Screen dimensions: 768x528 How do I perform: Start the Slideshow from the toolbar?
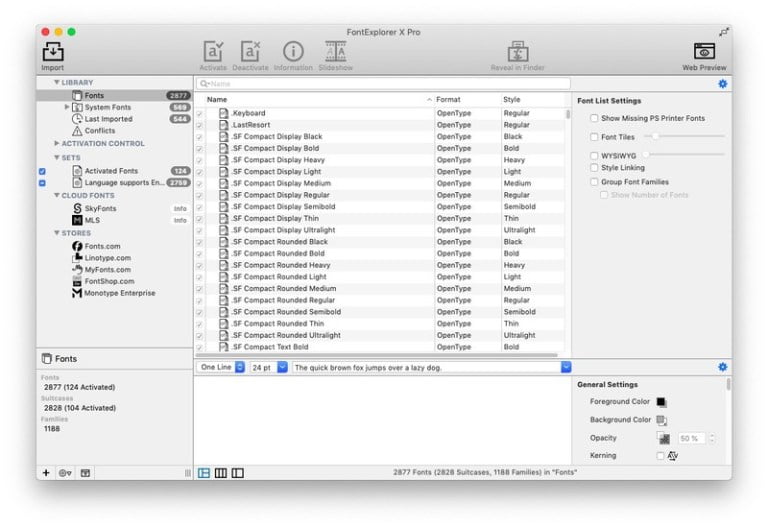tap(336, 51)
